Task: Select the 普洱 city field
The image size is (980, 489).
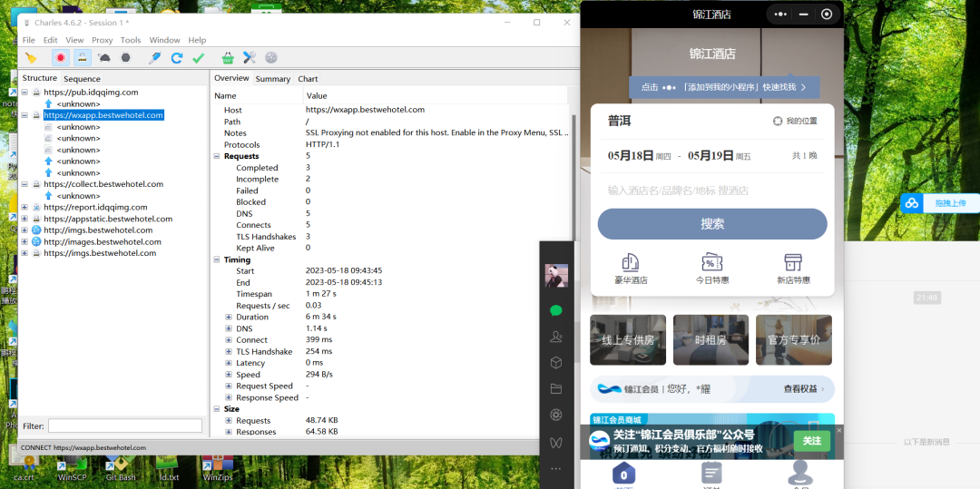Action: 620,122
